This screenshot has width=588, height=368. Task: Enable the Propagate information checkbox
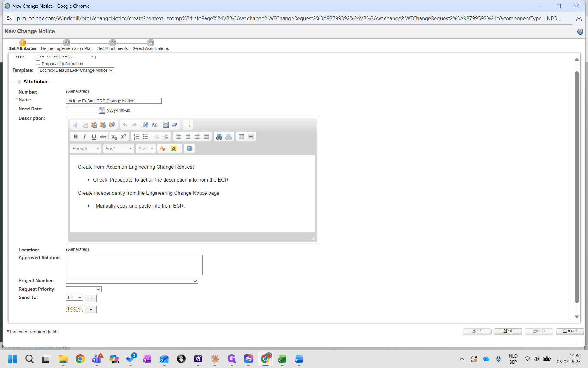pyautogui.click(x=38, y=63)
